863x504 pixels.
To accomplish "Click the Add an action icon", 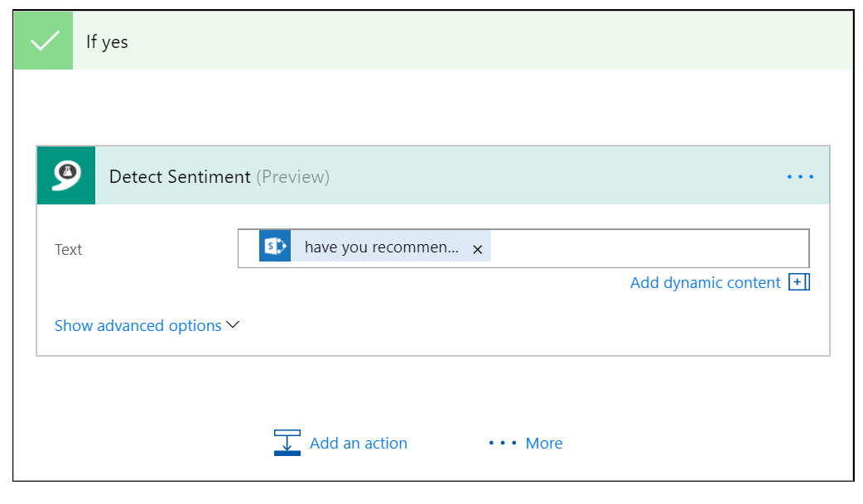I will [x=287, y=443].
